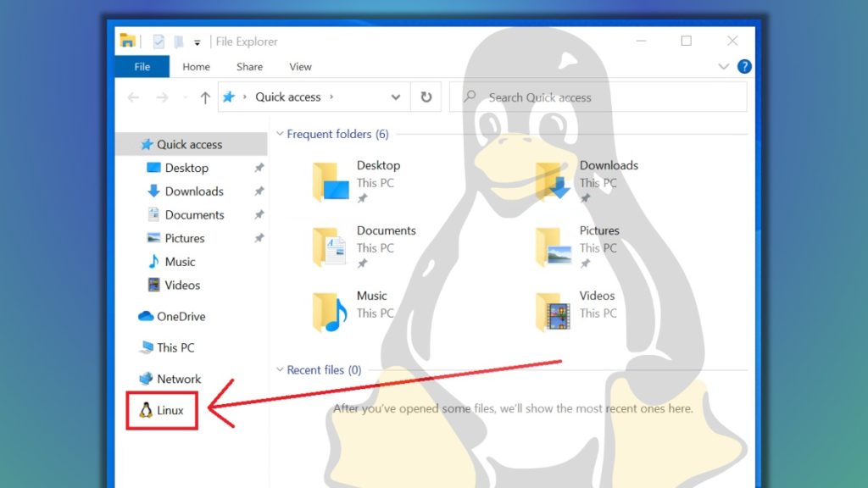
Task: Open the address bar dropdown
Action: click(395, 97)
